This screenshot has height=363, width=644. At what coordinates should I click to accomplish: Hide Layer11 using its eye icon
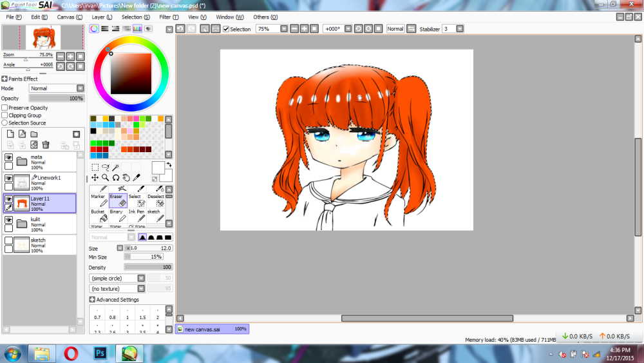coord(8,199)
